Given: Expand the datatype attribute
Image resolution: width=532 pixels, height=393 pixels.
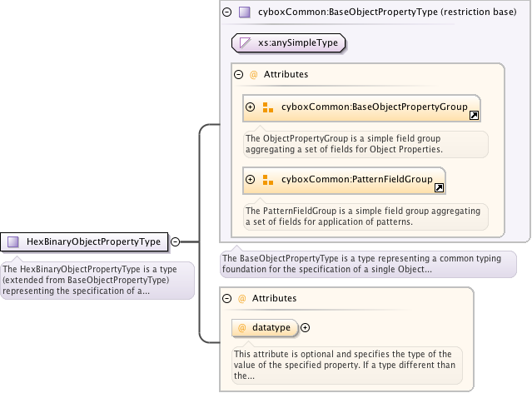Looking at the screenshot, I should coord(305,328).
